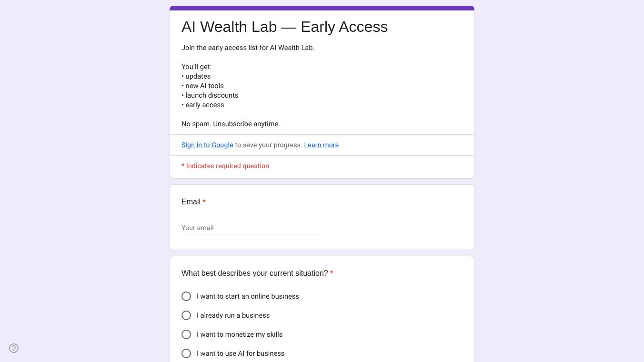This screenshot has width=644, height=362.
Task: Click the required-question notice text
Action: pyautogui.click(x=225, y=166)
